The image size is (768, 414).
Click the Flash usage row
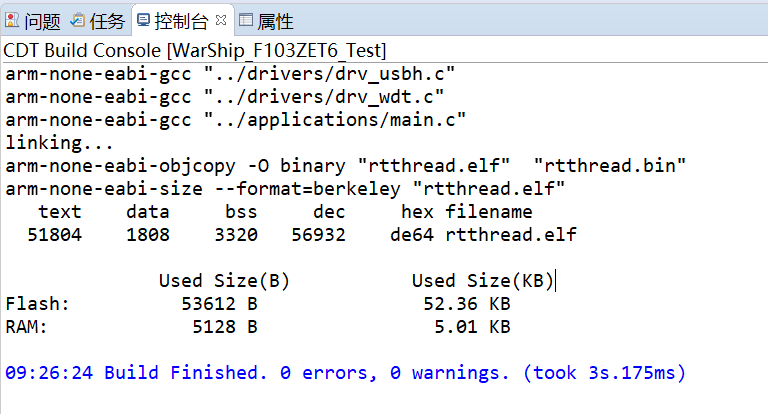tap(258, 303)
